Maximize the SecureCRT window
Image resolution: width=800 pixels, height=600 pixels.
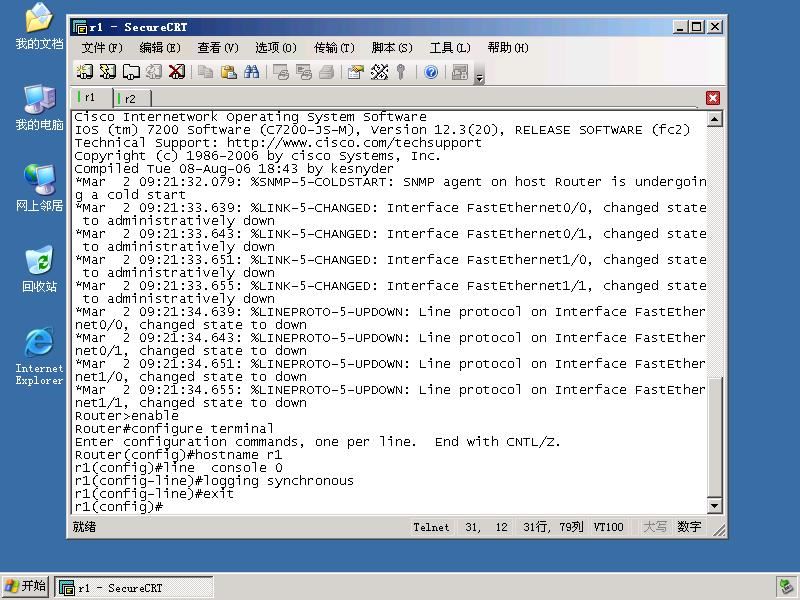[x=697, y=27]
